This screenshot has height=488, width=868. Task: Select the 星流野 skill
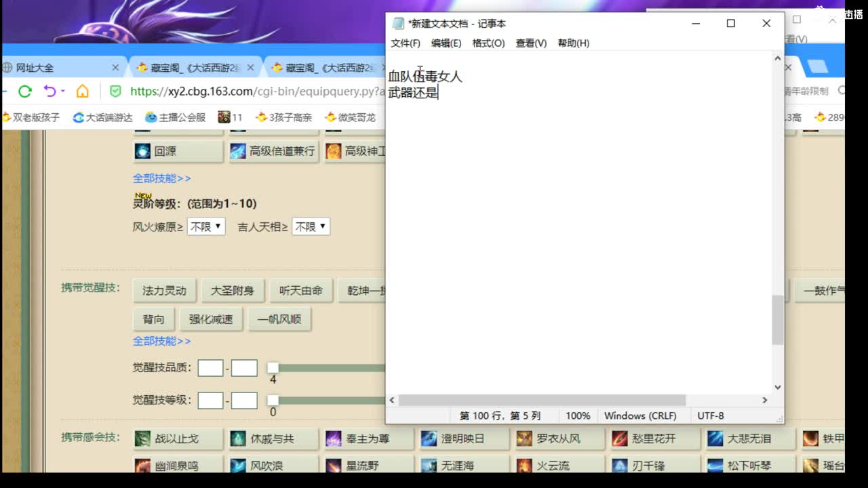370,466
